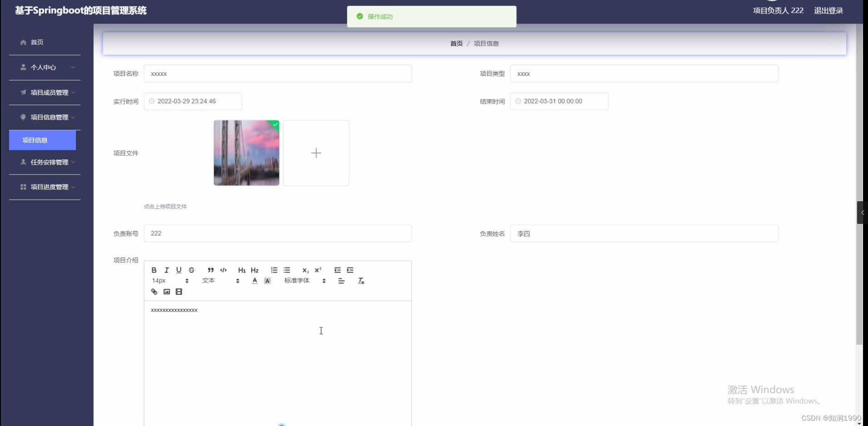Toggle bold formatting in the editor

(154, 270)
